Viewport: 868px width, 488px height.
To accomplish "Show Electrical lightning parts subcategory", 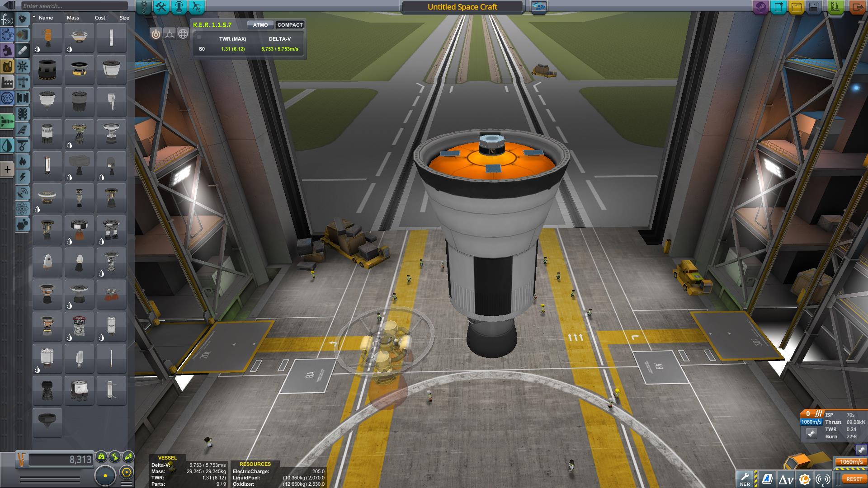I will click(23, 177).
